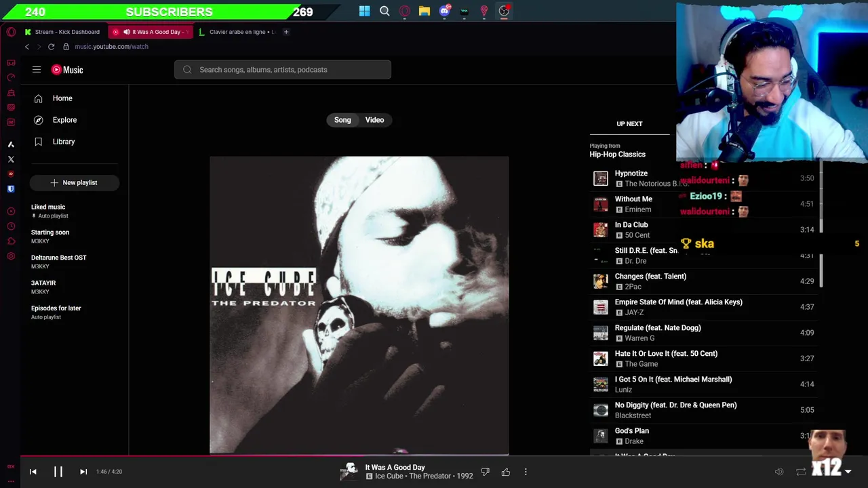Click the YouTube Music logo
This screenshot has width=868, height=488.
pyautogui.click(x=67, y=70)
